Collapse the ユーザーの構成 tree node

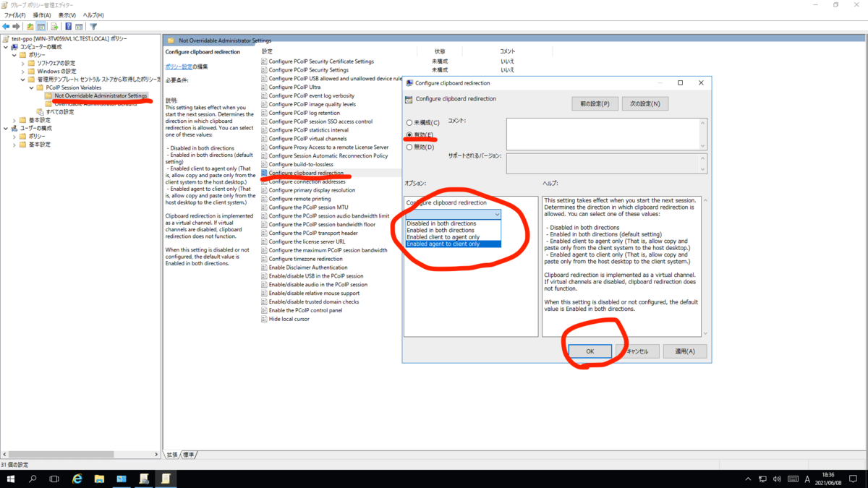tap(6, 128)
